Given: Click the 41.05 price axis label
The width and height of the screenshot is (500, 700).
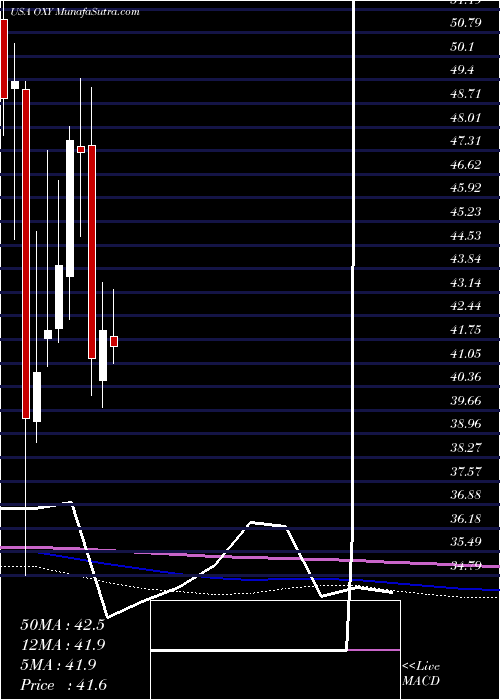Looking at the screenshot, I should 466,354.
